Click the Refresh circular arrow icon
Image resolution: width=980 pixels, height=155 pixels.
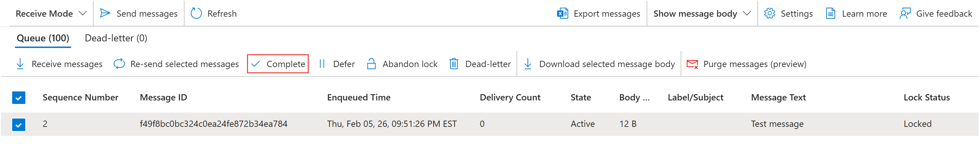point(196,13)
